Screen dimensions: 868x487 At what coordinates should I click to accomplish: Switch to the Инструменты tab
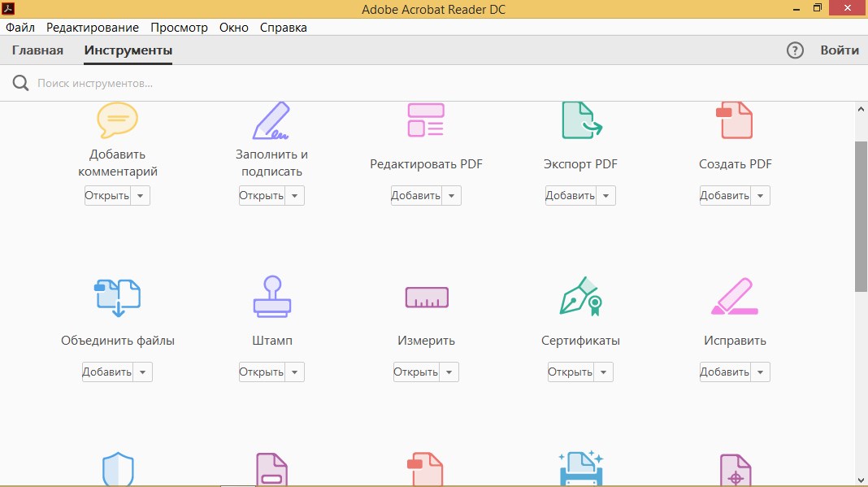[128, 50]
